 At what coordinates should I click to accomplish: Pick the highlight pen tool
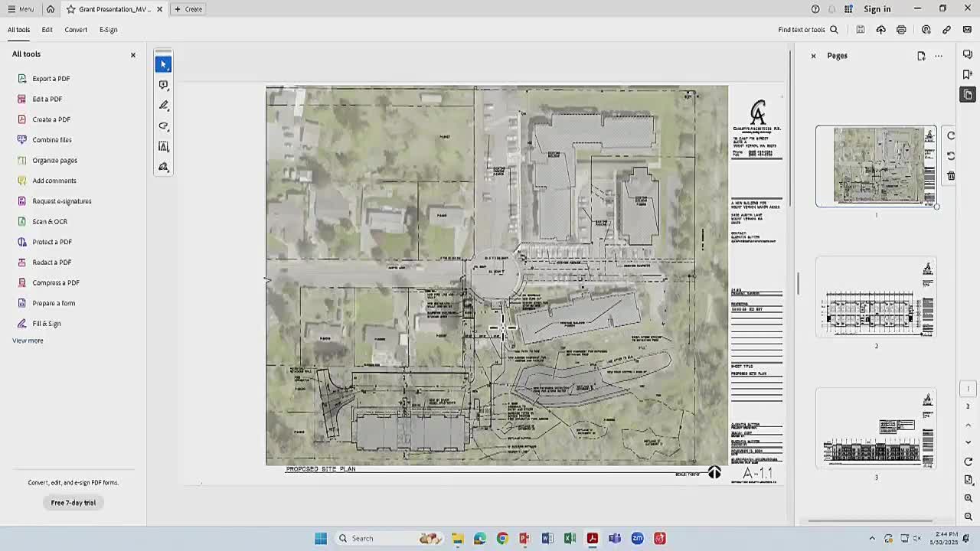click(x=163, y=106)
